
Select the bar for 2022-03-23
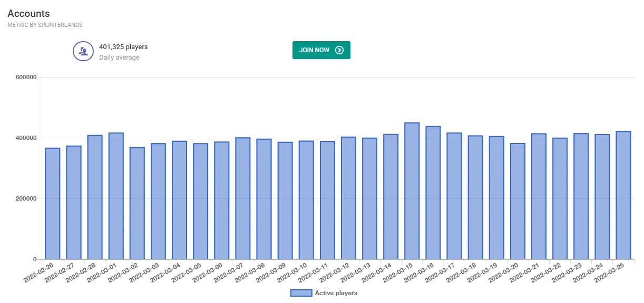click(x=581, y=197)
